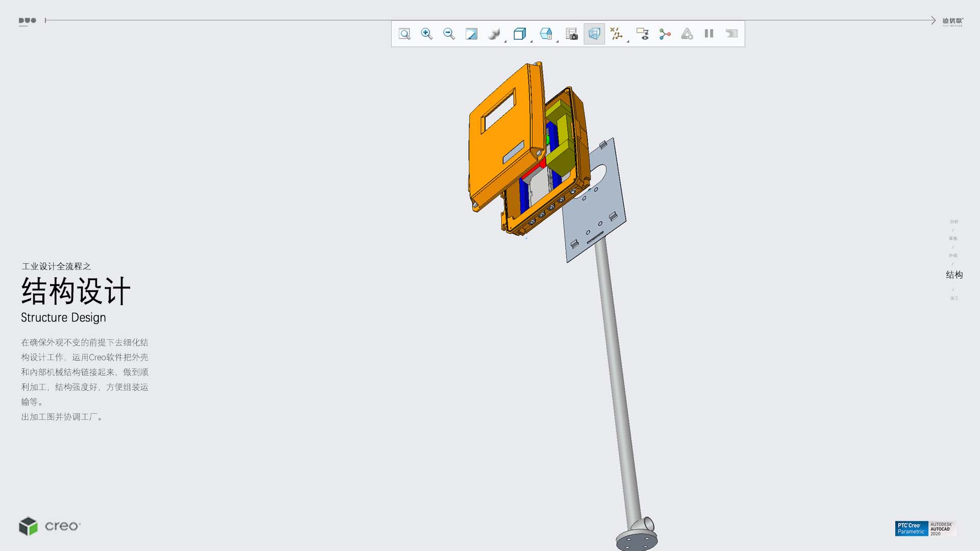Expand the Rendering Options dropdown arrow
Viewport: 980px width, 551px height.
coord(505,41)
